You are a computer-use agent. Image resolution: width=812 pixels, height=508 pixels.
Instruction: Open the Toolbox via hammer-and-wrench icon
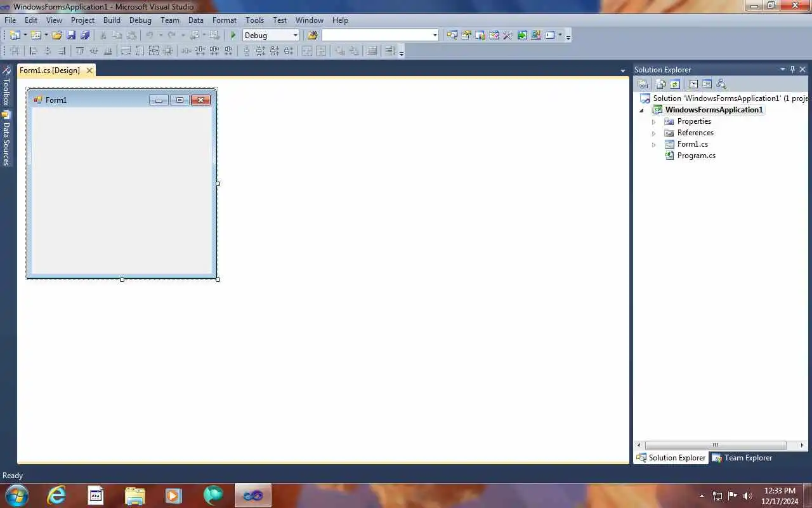tap(507, 35)
